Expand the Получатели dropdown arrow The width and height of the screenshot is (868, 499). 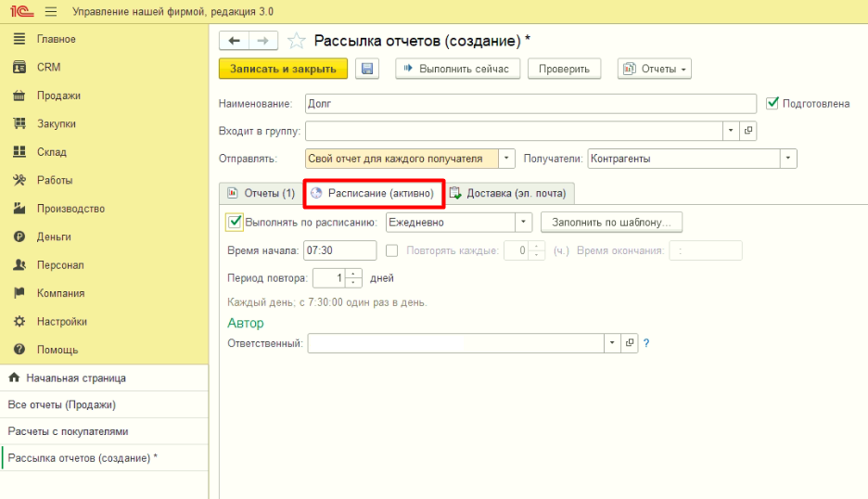pos(788,159)
